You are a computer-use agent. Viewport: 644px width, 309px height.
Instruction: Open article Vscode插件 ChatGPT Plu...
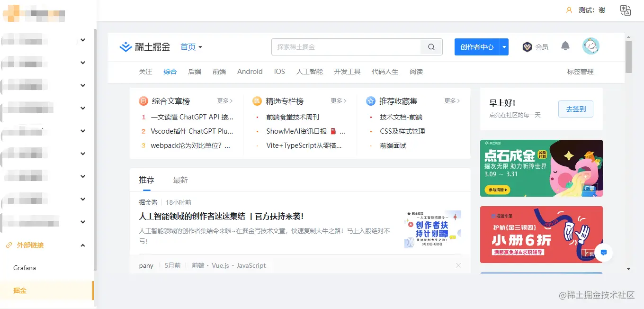[192, 131]
